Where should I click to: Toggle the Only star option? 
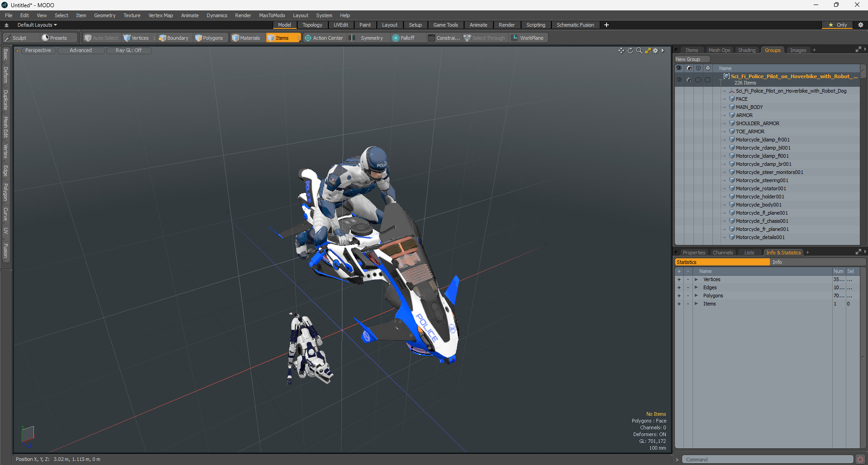pyautogui.click(x=838, y=25)
